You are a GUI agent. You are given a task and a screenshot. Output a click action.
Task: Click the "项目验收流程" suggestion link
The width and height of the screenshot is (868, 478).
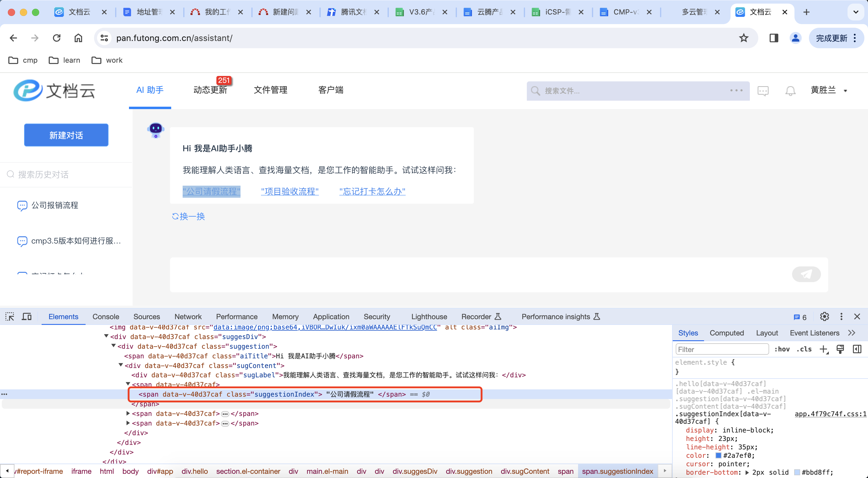pyautogui.click(x=289, y=191)
